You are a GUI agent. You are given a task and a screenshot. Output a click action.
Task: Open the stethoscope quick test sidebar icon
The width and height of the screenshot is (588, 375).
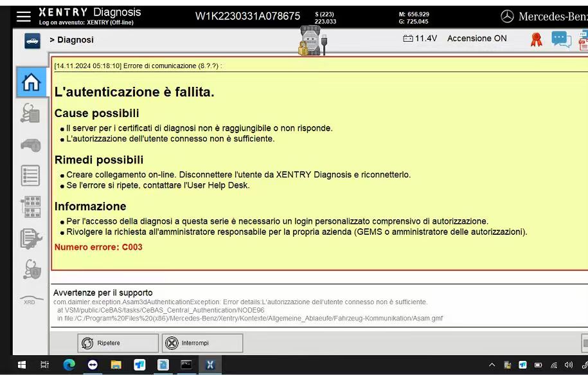[x=30, y=113]
